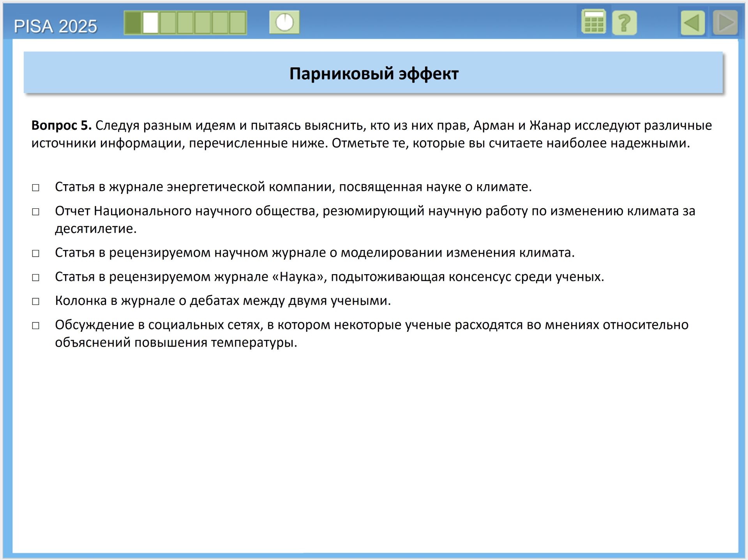748x560 pixels.
Task: Go to previous question with left arrow
Action: point(692,23)
